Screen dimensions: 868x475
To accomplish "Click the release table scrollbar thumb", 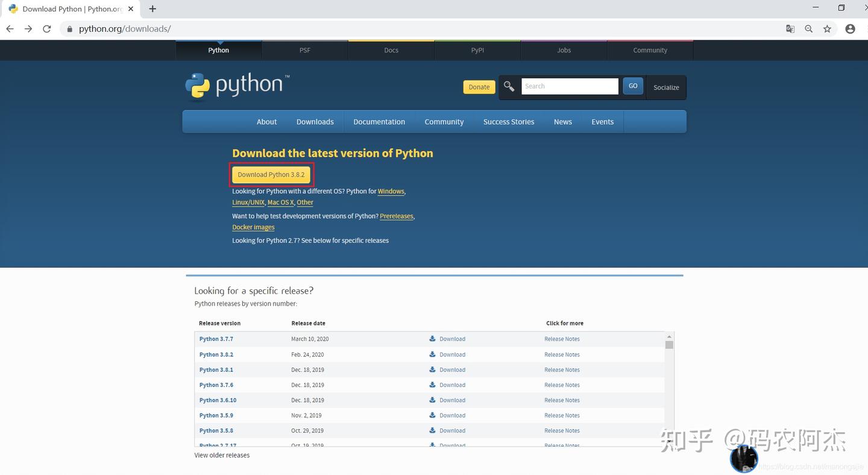I will point(669,345).
